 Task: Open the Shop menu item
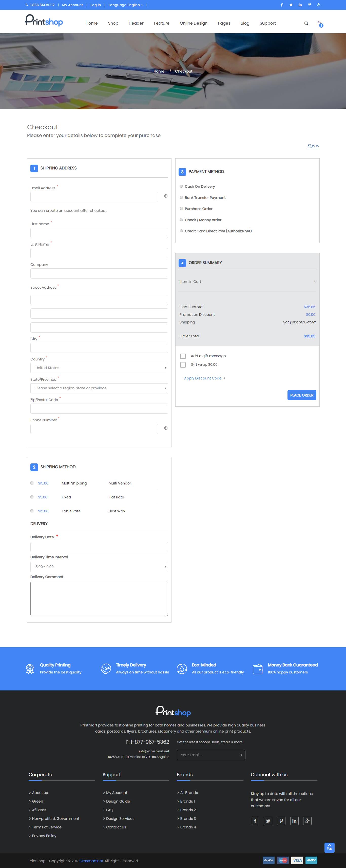tap(113, 23)
